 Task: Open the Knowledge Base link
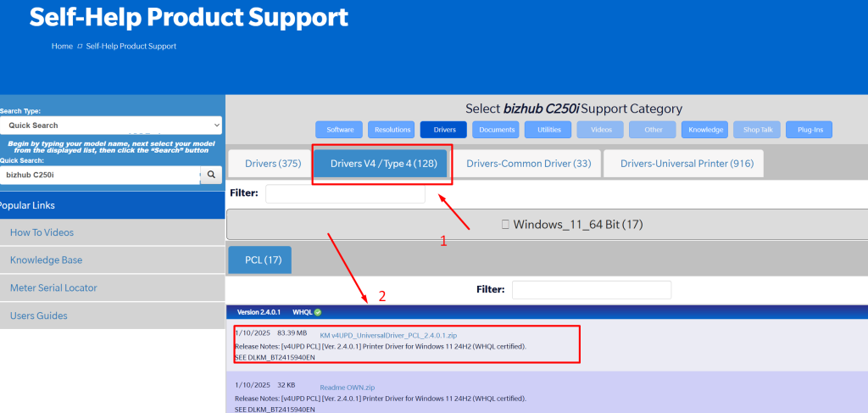point(46,260)
